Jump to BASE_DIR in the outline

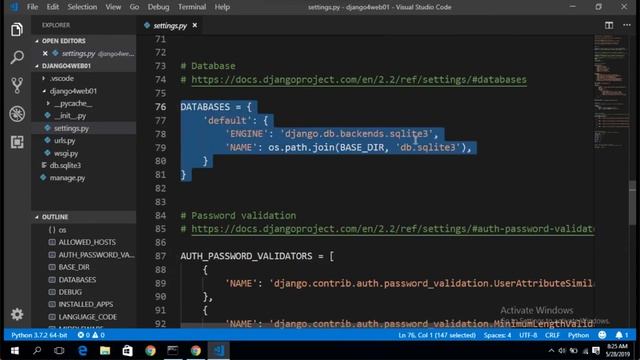click(73, 267)
